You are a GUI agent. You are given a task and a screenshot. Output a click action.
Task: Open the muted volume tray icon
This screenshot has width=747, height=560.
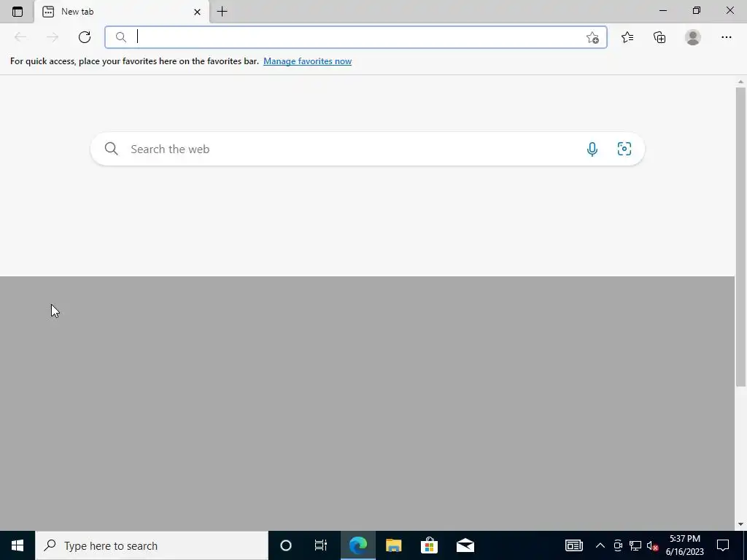tap(652, 545)
